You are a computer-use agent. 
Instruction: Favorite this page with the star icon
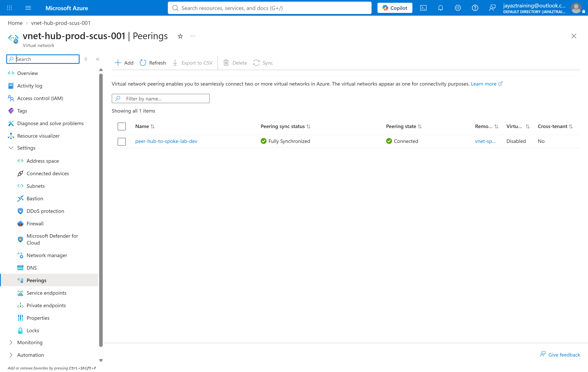coord(180,36)
